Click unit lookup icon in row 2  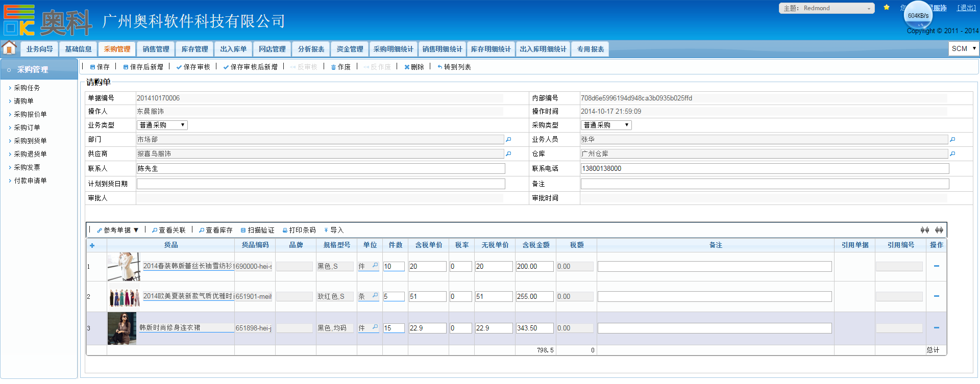pos(375,296)
